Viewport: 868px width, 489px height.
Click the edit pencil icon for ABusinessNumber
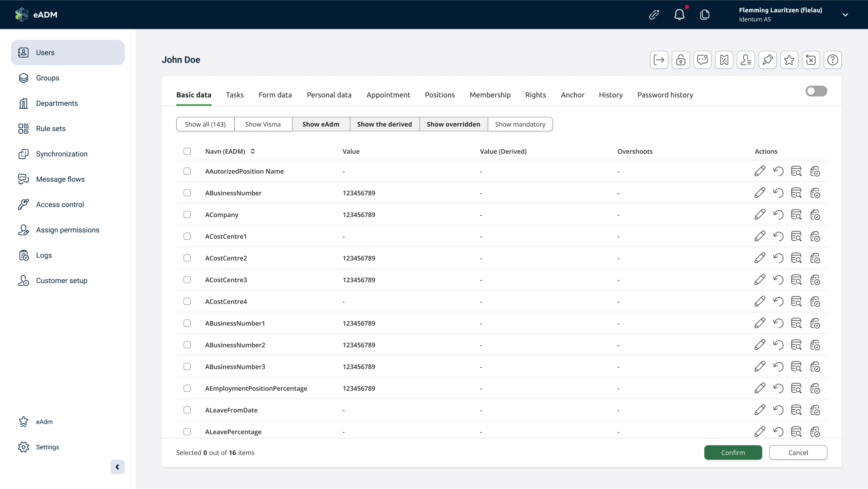pos(760,193)
